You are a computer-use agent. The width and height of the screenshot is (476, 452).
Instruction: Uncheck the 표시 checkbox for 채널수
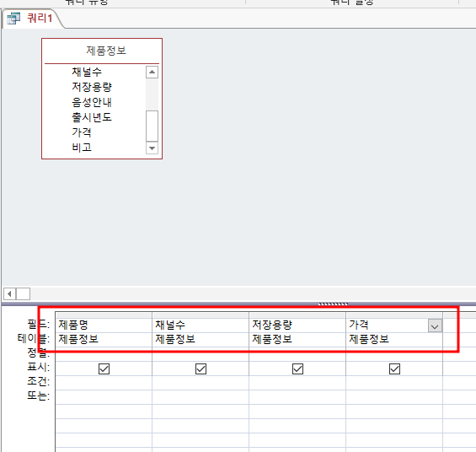[201, 369]
